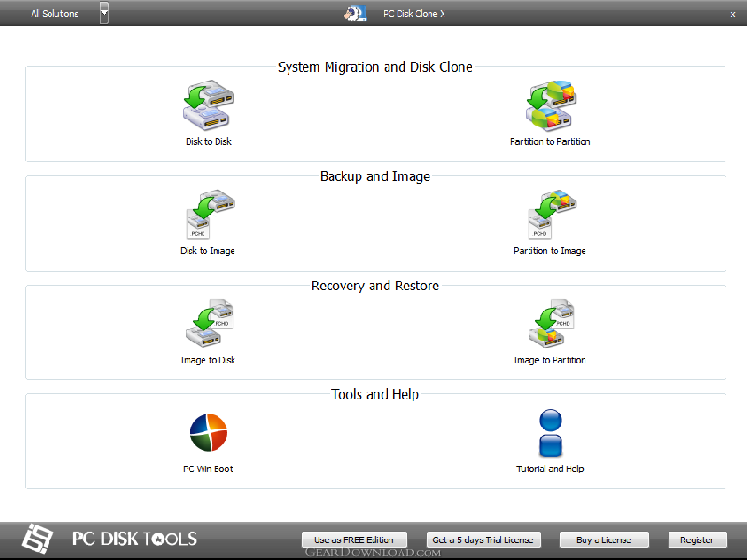Click Use as FREE Edition button

click(x=354, y=540)
